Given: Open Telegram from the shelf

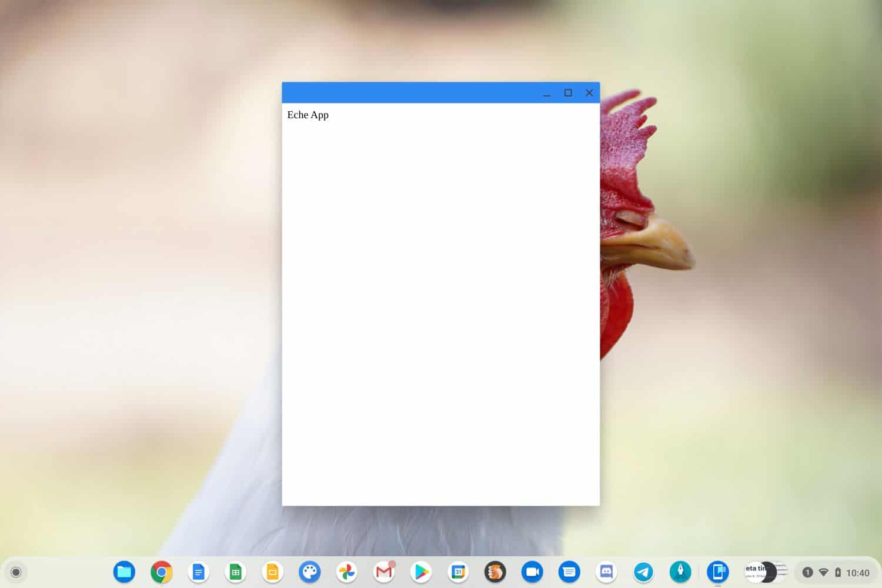Looking at the screenshot, I should tap(643, 572).
